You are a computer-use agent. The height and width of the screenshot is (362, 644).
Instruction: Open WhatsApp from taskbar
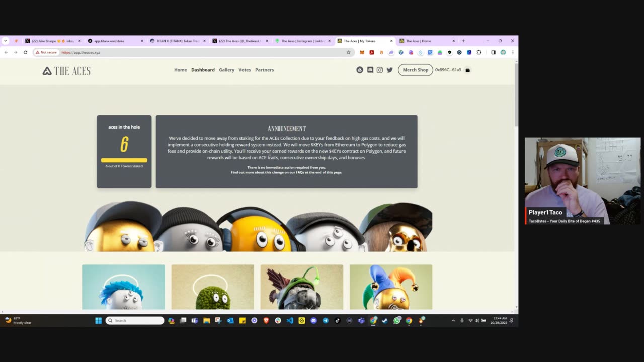click(397, 320)
